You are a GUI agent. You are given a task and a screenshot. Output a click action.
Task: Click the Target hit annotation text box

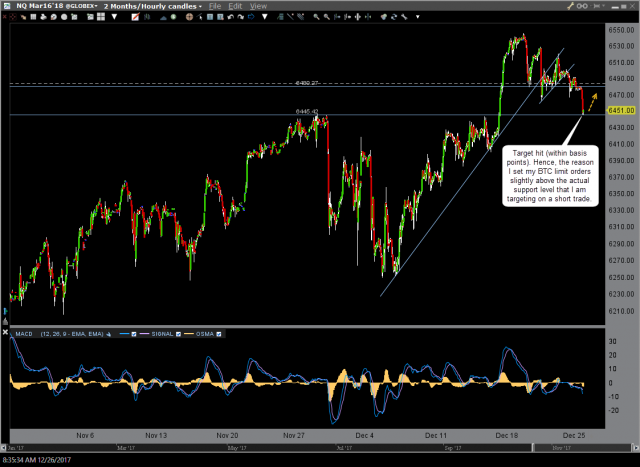tap(550, 176)
